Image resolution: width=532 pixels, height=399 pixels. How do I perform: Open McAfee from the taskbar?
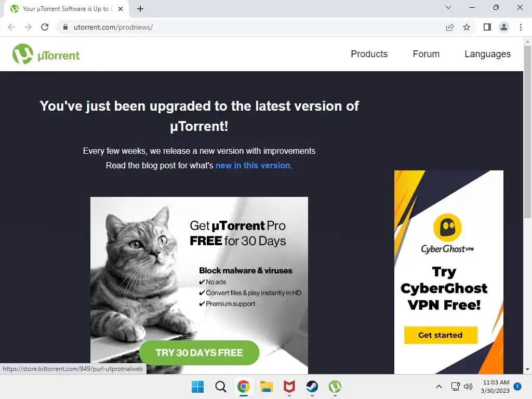point(289,387)
